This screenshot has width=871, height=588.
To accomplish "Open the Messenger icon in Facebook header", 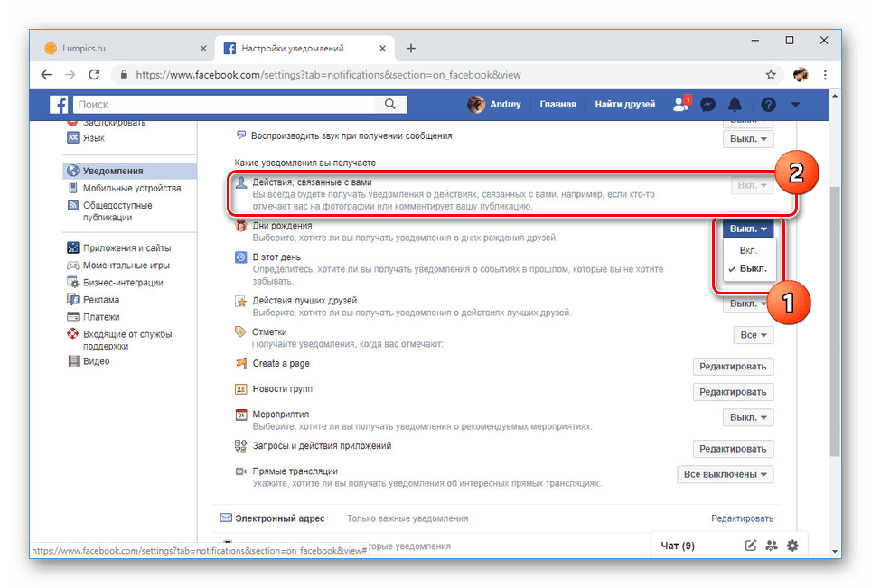I will tap(707, 105).
